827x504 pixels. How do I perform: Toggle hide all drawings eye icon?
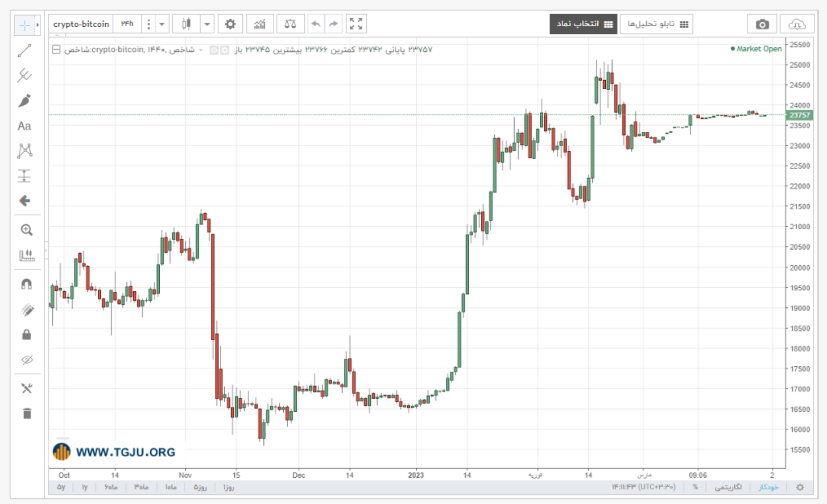[x=27, y=360]
